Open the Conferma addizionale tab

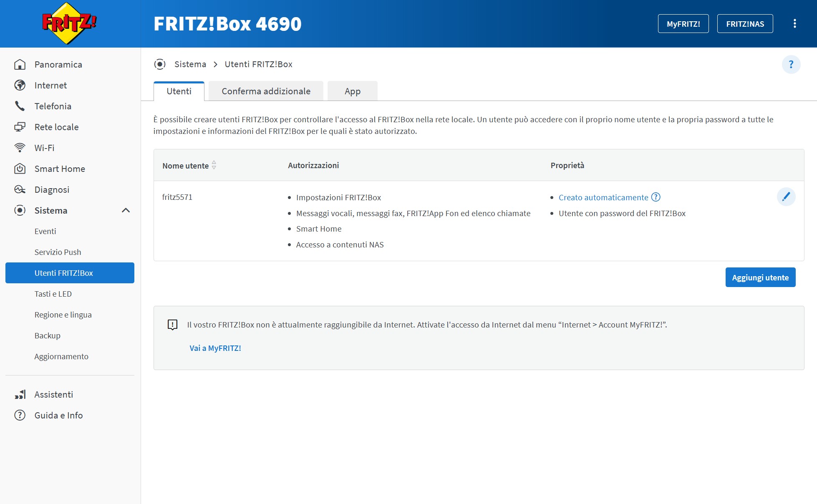(266, 91)
